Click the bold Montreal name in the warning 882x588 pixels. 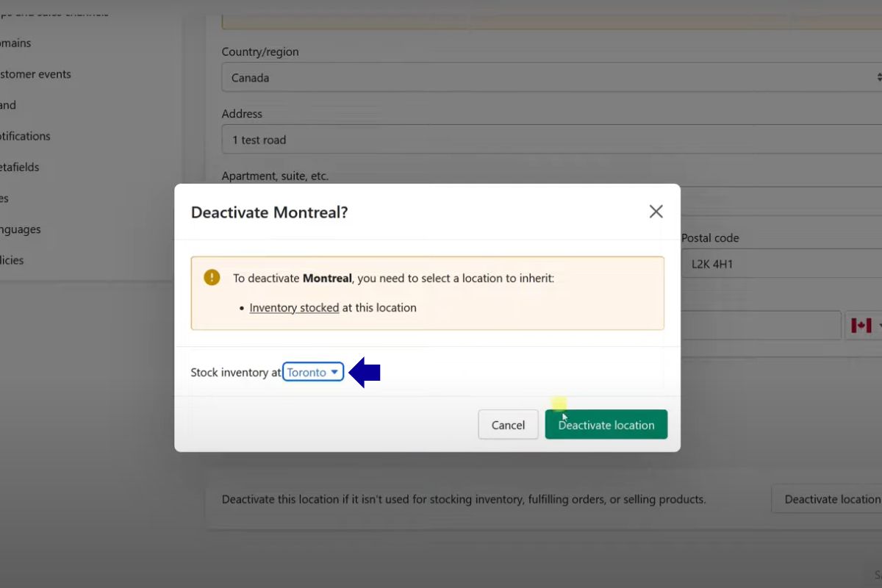327,279
